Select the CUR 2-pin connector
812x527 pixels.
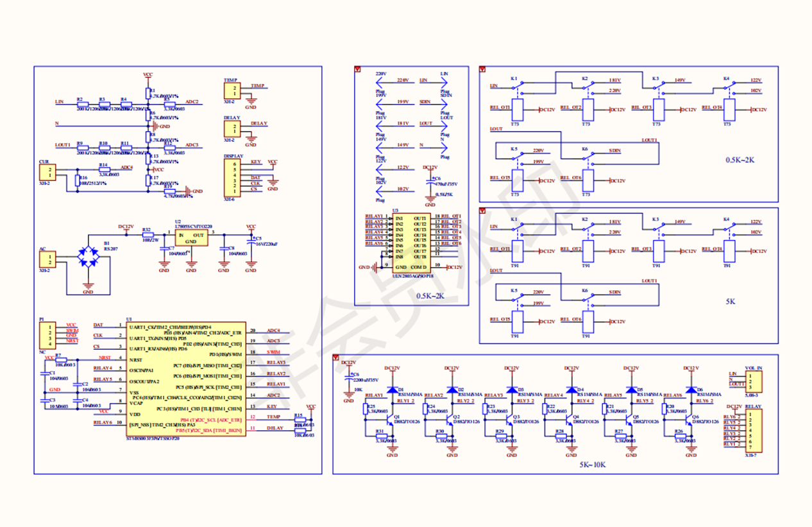coord(47,172)
